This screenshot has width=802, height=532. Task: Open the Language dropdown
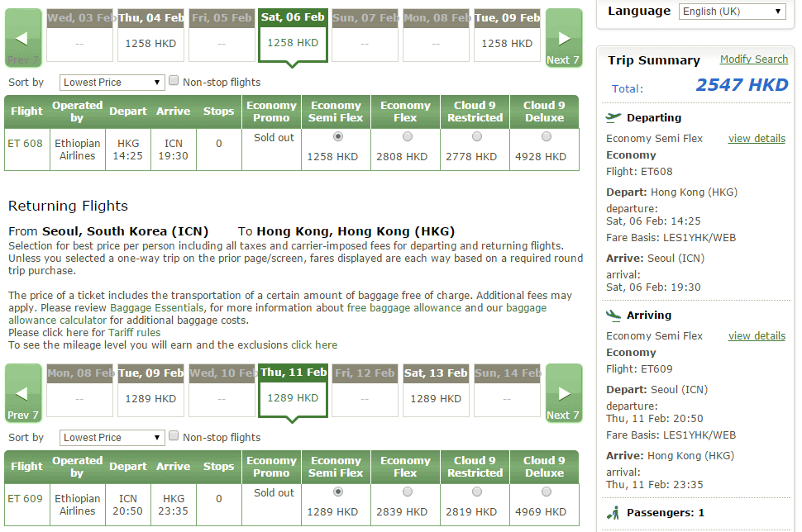732,12
